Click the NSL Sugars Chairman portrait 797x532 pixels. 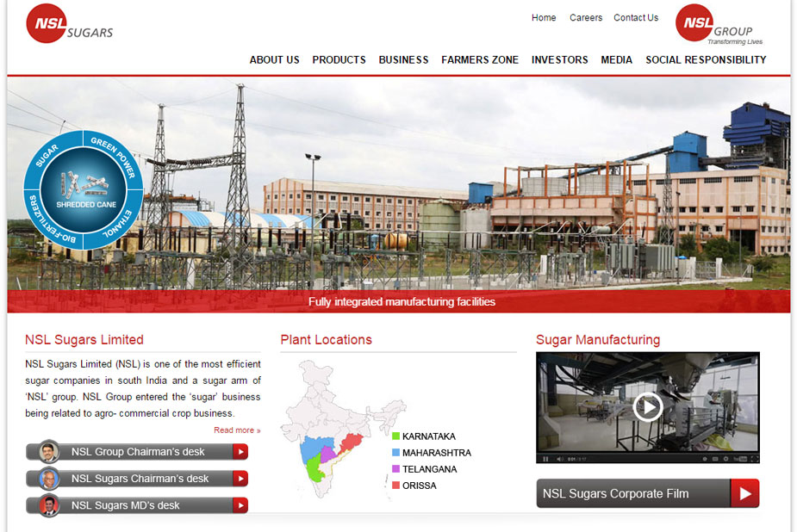pos(49,478)
